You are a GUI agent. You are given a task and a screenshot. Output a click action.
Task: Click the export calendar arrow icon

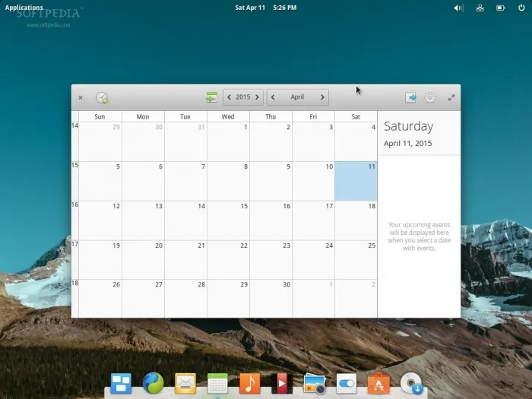tap(411, 98)
